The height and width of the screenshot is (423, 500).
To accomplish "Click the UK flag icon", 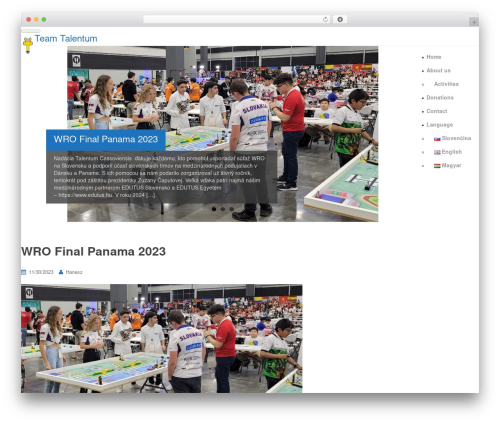I will point(437,152).
